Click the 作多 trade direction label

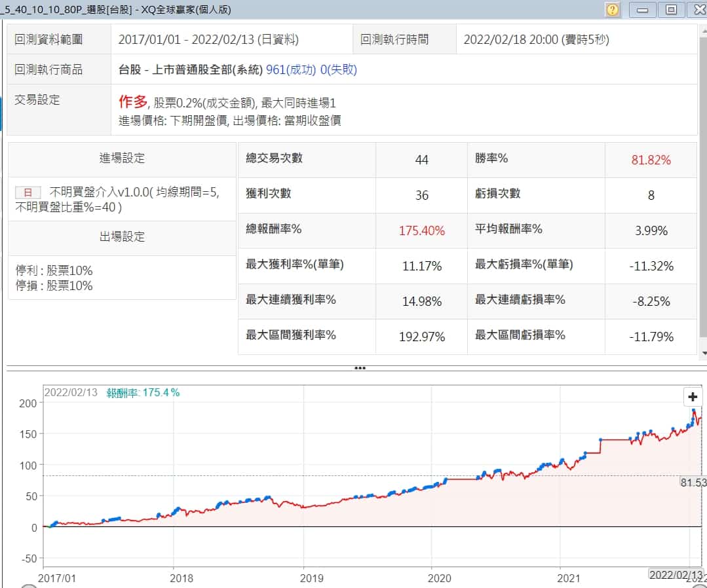click(133, 102)
